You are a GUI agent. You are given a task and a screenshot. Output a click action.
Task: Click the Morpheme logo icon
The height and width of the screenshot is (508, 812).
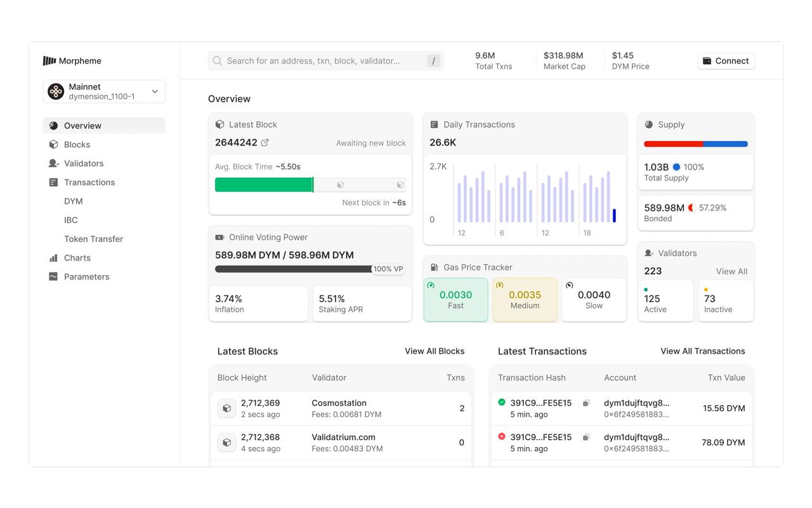pyautogui.click(x=49, y=61)
